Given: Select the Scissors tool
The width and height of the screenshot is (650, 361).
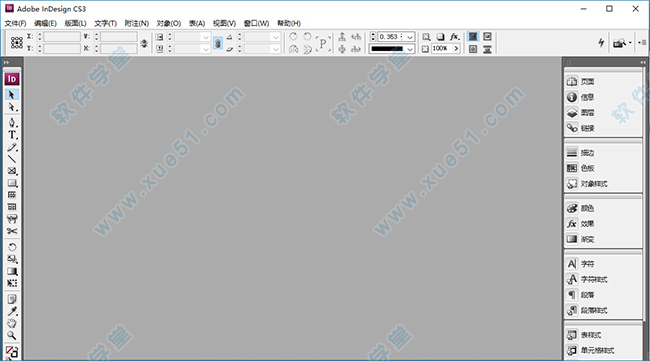Looking at the screenshot, I should [12, 231].
